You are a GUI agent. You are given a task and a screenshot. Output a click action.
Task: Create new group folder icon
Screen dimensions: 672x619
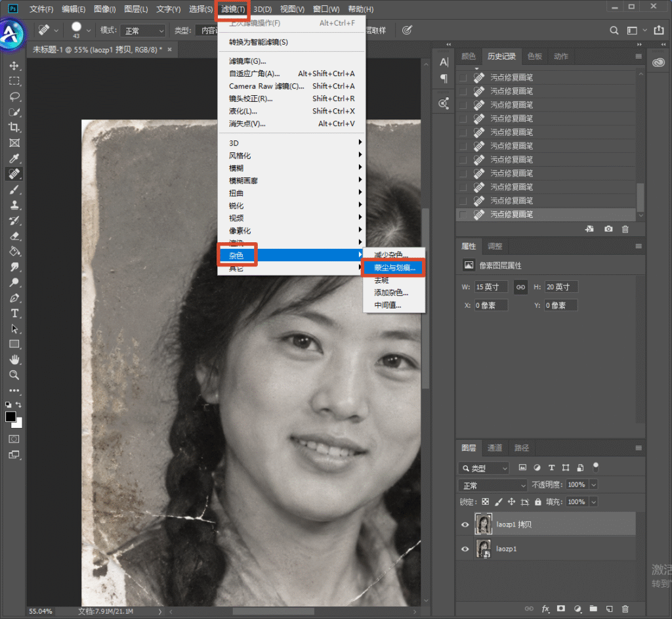593,608
